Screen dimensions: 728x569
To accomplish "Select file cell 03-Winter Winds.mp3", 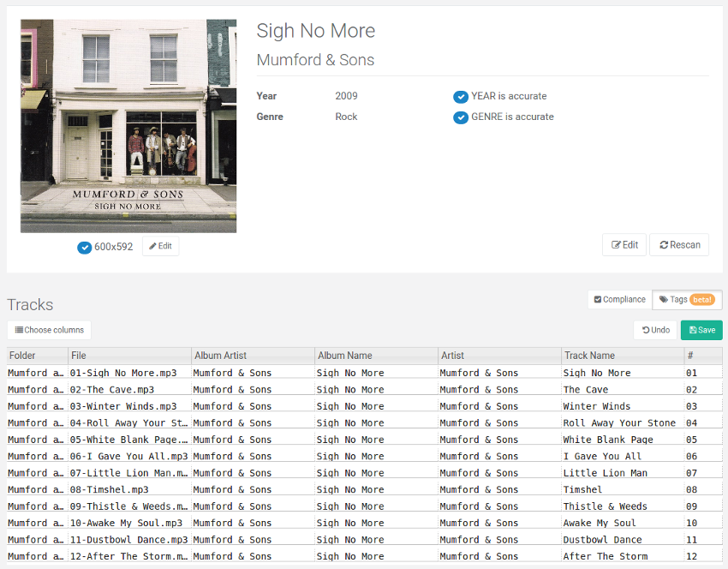I will click(129, 406).
